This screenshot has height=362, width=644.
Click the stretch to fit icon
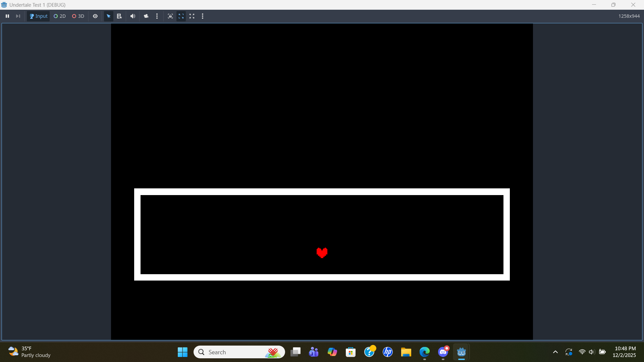(x=192, y=16)
